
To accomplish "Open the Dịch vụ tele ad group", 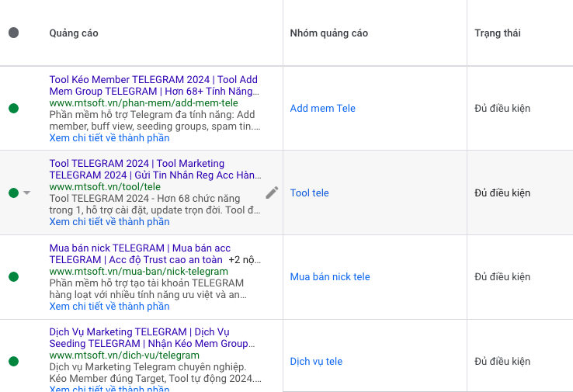I will click(x=316, y=362).
